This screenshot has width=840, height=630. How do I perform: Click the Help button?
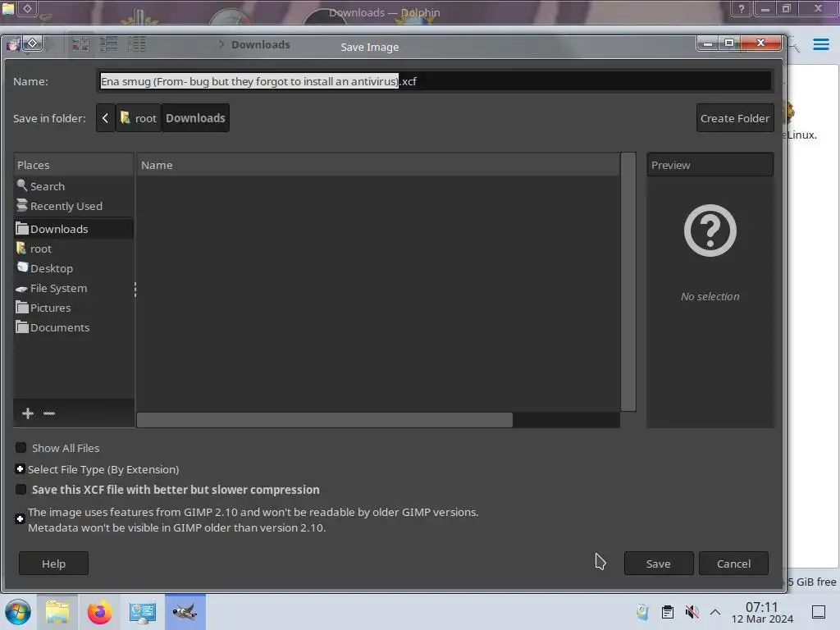click(53, 564)
